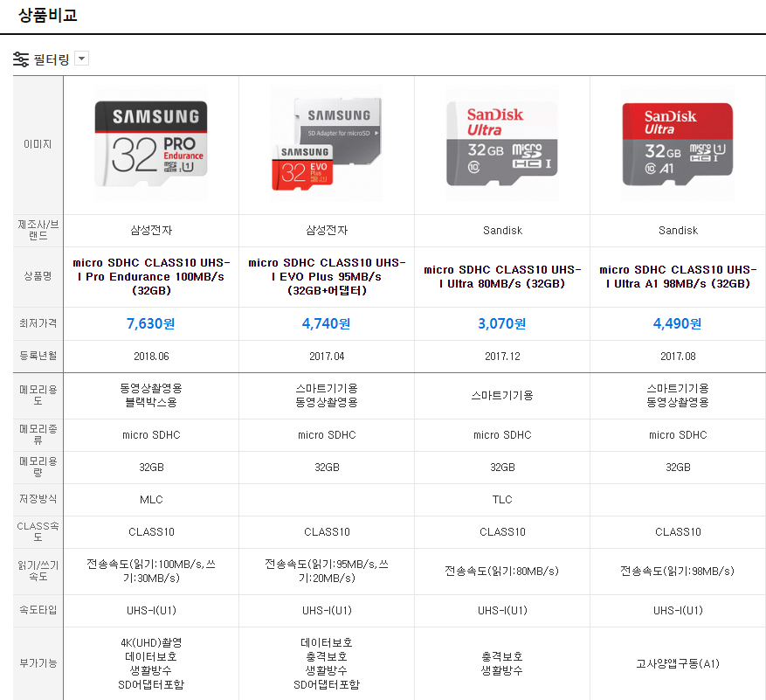Viewport: 766px width, 700px height.
Task: Click the 4K(UHD)촬영 feature text
Action: (151, 642)
